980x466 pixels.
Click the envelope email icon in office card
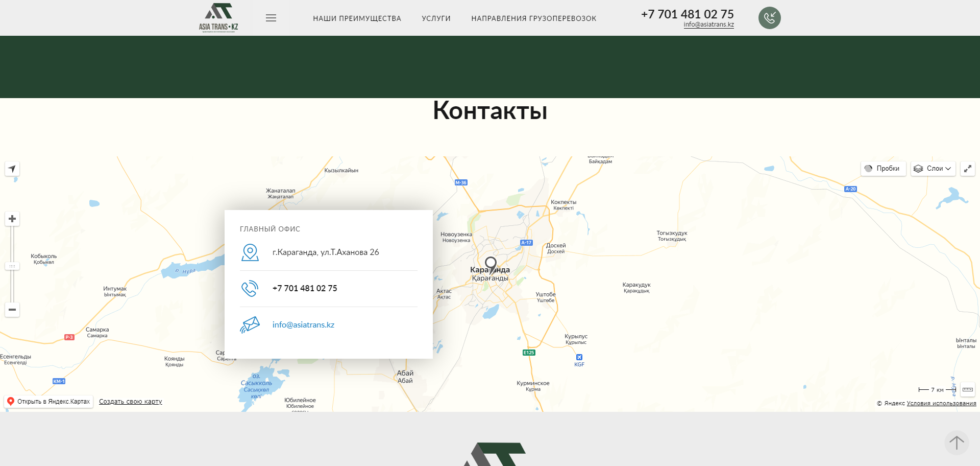tap(250, 325)
